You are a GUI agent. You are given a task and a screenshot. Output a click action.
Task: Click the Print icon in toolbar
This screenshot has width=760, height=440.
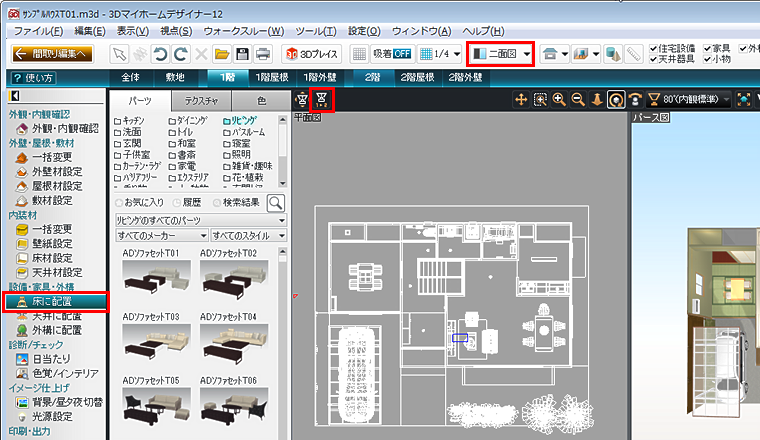[x=262, y=53]
